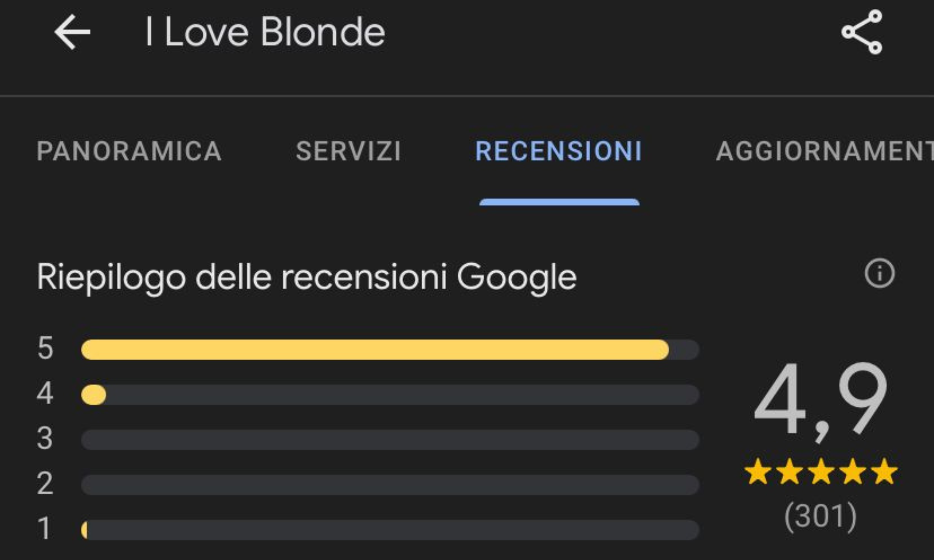Screen dimensions: 934x560
Task: Tap the (301) reviews count
Action: coord(821,516)
